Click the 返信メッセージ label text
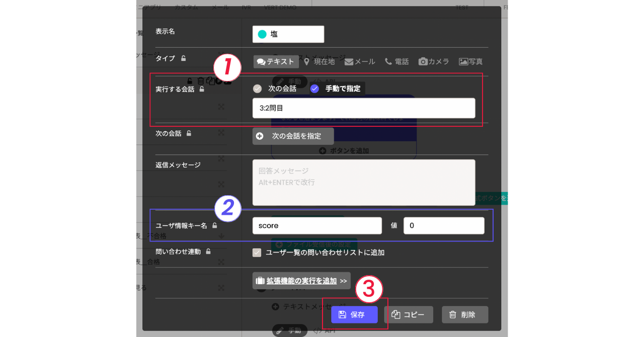The height and width of the screenshot is (337, 644). coord(178,165)
